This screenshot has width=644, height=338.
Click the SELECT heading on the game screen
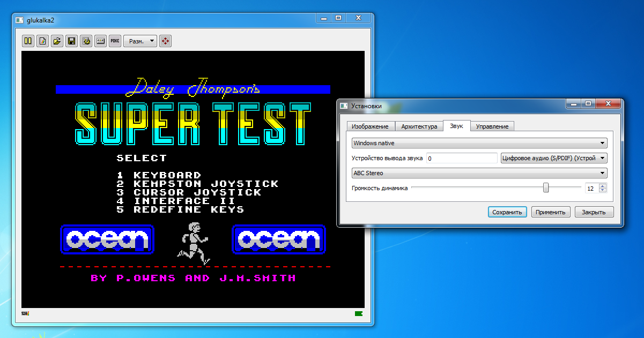coord(142,158)
